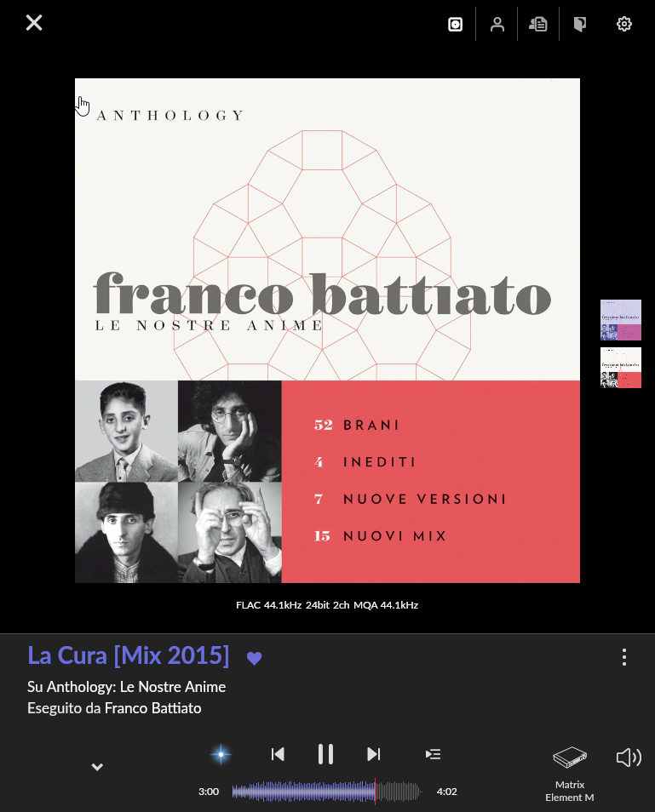Show the lyrics and credits view
This screenshot has height=812, width=655.
click(538, 25)
